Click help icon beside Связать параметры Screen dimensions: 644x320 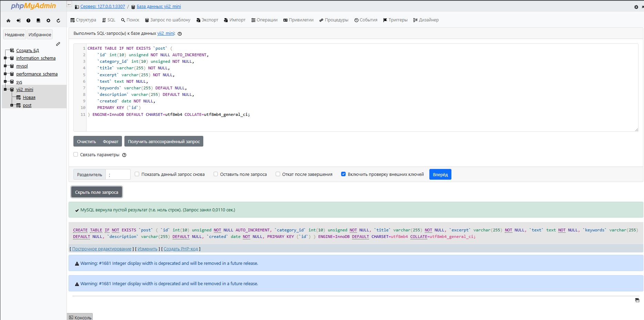click(124, 155)
